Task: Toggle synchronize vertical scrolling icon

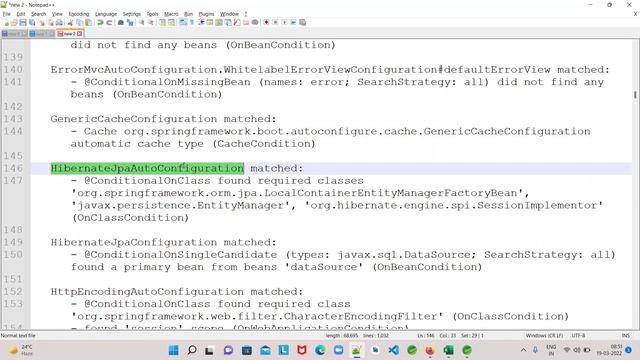Action: click(162, 22)
